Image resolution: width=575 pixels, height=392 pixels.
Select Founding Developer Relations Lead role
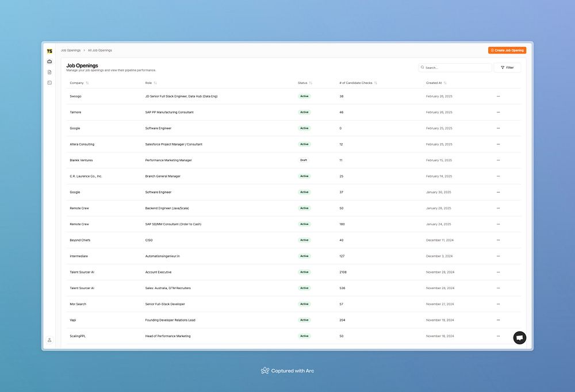[x=170, y=320]
